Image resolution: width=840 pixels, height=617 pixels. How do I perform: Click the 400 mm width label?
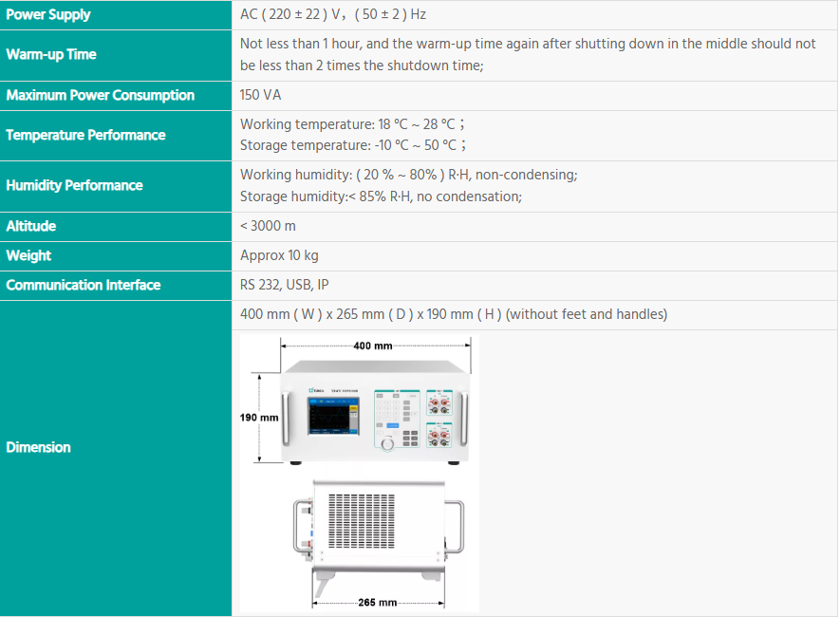pos(373,346)
